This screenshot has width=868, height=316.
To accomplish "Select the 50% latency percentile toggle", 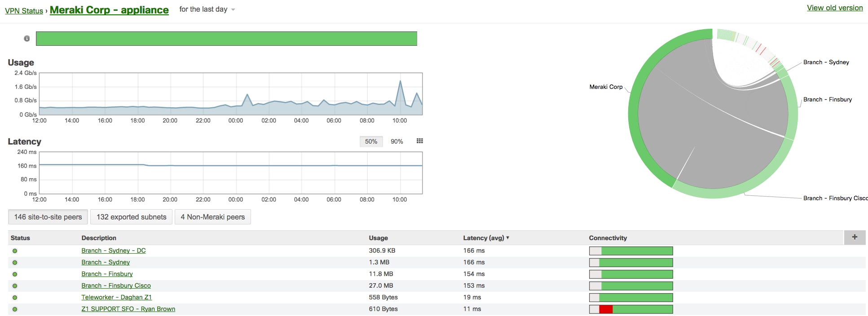I will (371, 141).
